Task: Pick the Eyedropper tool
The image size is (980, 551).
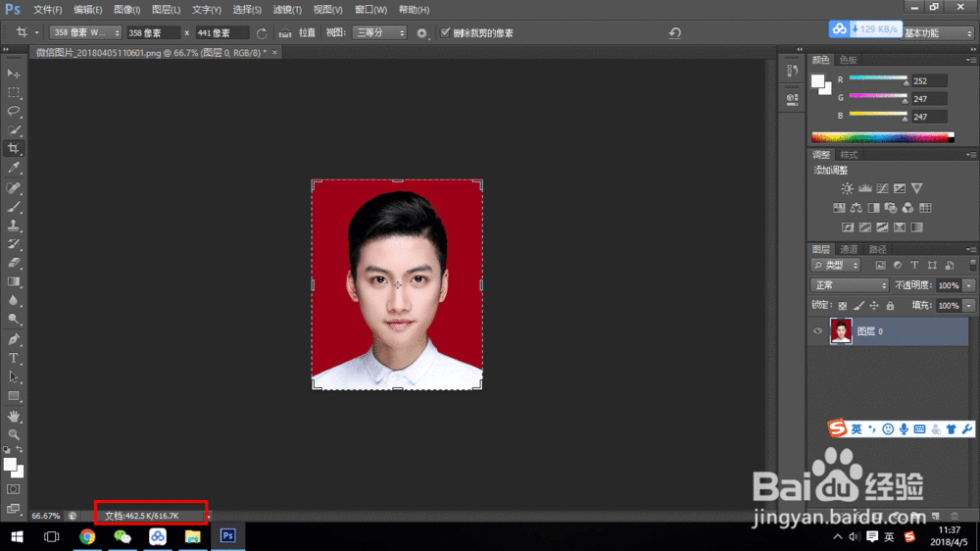Action: 14,168
